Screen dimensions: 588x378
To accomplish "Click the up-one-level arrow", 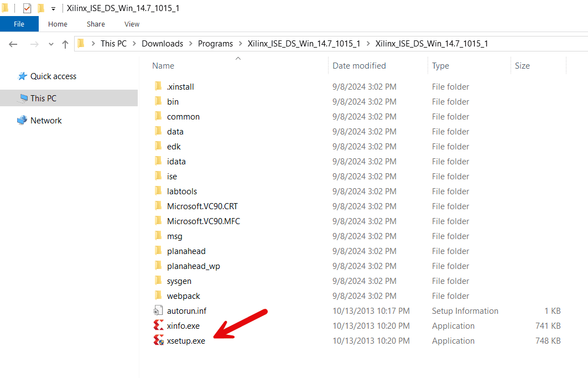I will tap(65, 43).
